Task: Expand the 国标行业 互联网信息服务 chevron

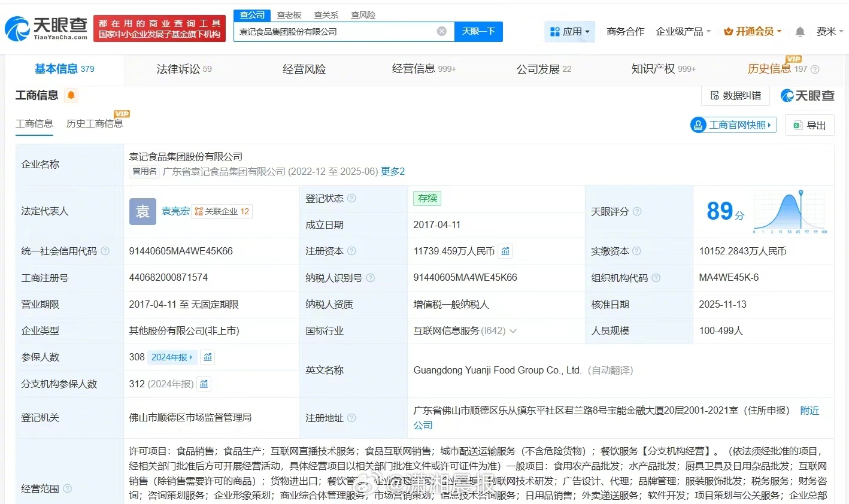Action: pos(513,331)
